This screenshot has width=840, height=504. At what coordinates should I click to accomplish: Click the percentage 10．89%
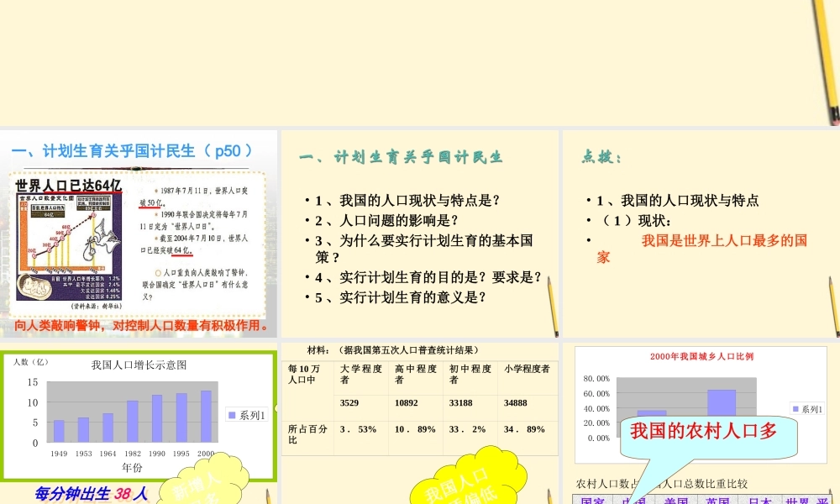tap(415, 429)
